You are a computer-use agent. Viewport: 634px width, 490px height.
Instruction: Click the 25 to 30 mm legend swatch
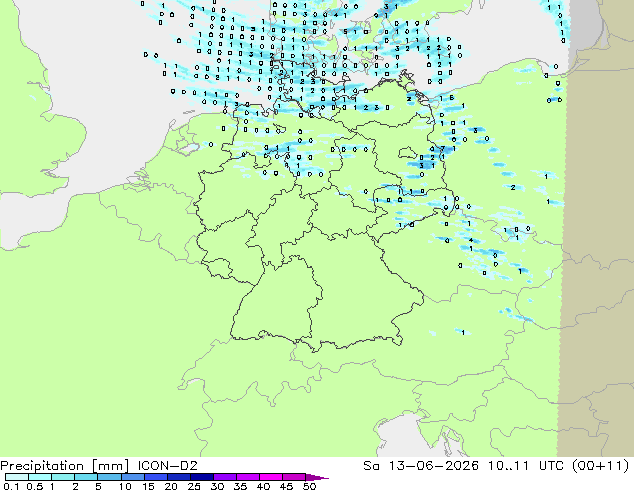point(201,477)
